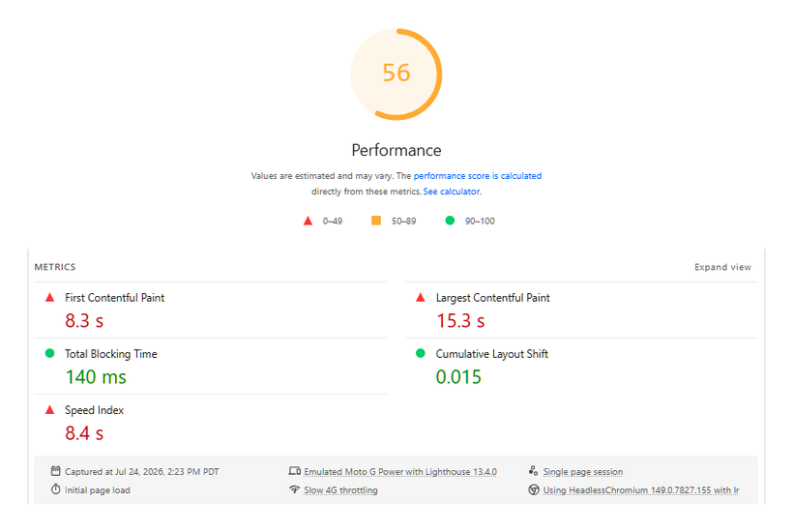793x532 pixels.
Task: Click the 0.015 Cumulative Layout Shift value
Action: (x=458, y=376)
